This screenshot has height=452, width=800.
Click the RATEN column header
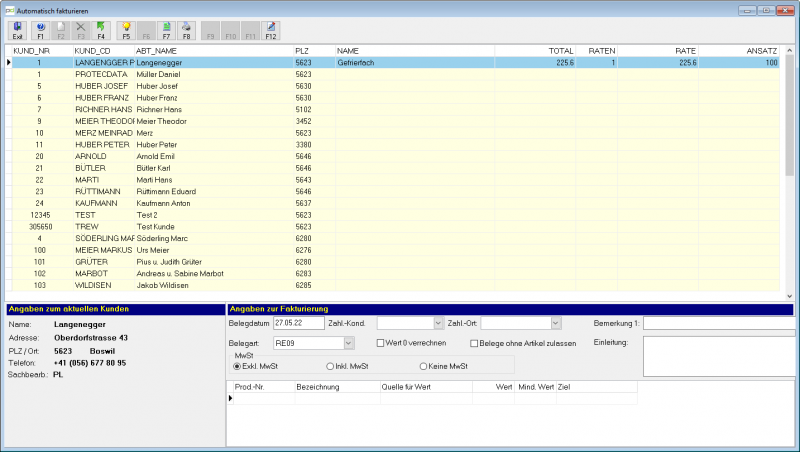pyautogui.click(x=596, y=51)
